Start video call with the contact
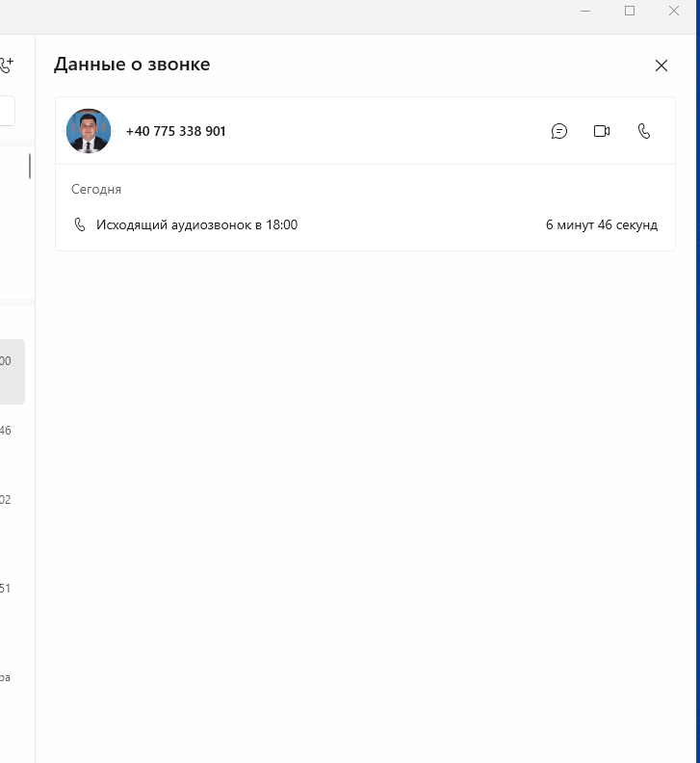The width and height of the screenshot is (700, 763). click(x=602, y=131)
